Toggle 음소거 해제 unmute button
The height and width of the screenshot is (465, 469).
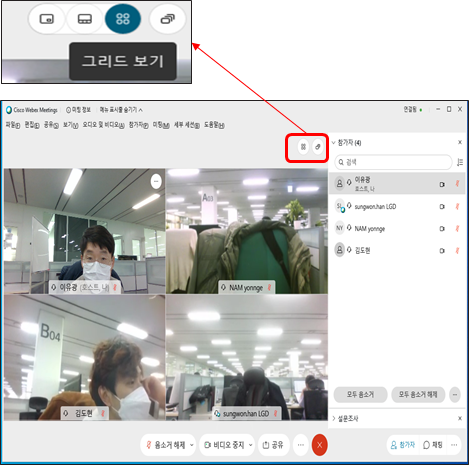coord(166,445)
